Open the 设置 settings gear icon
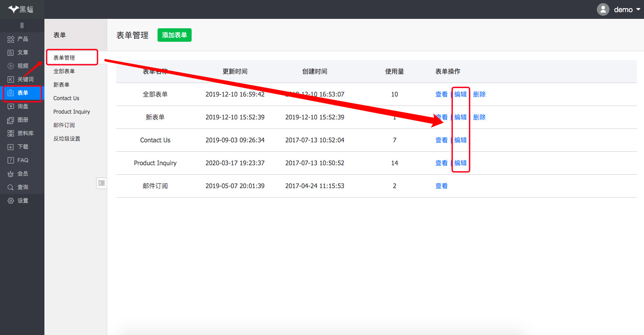 11,201
